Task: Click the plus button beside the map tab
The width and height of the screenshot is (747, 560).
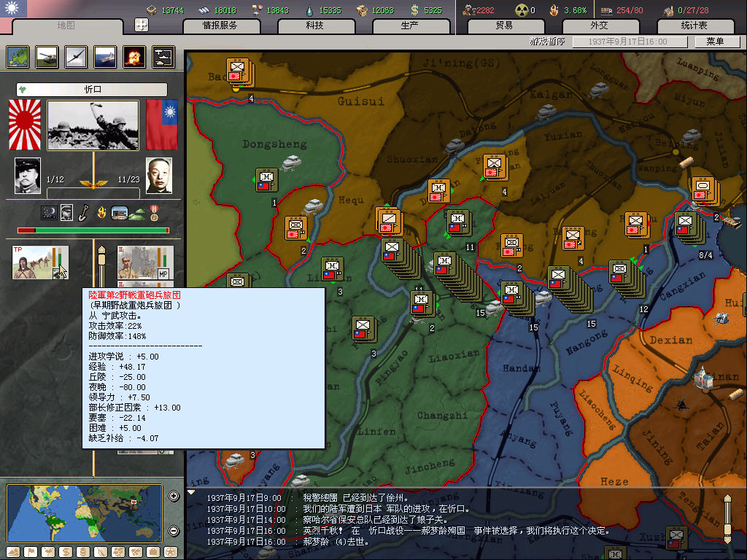Action: coord(142,25)
